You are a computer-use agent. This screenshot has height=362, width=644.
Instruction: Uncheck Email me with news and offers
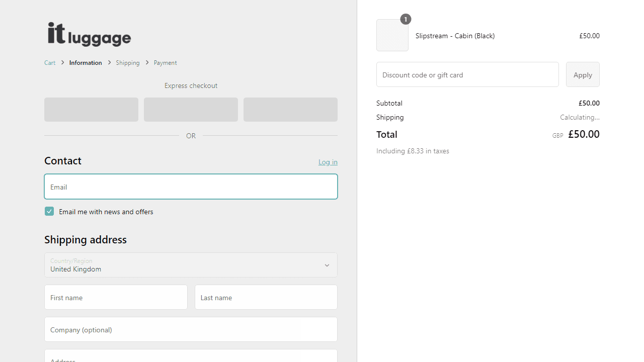[49, 211]
